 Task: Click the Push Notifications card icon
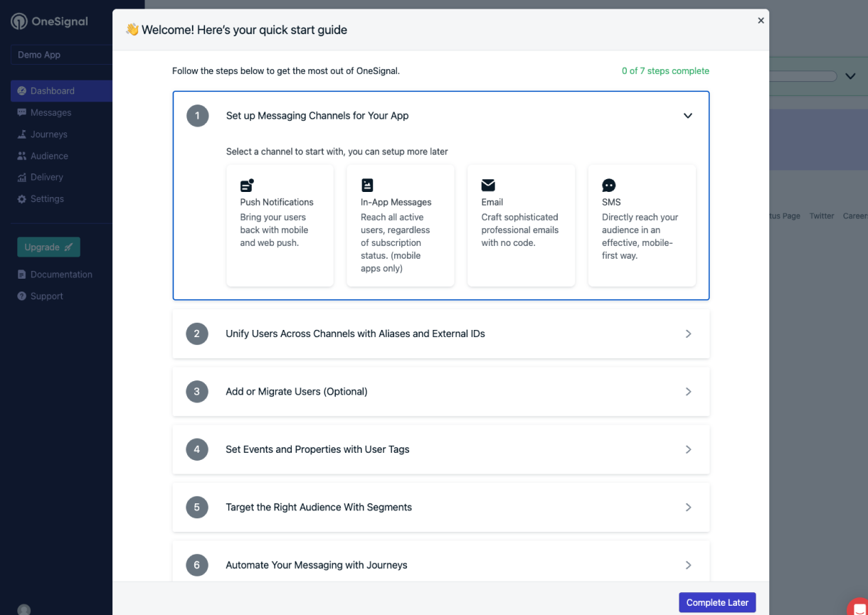click(247, 186)
